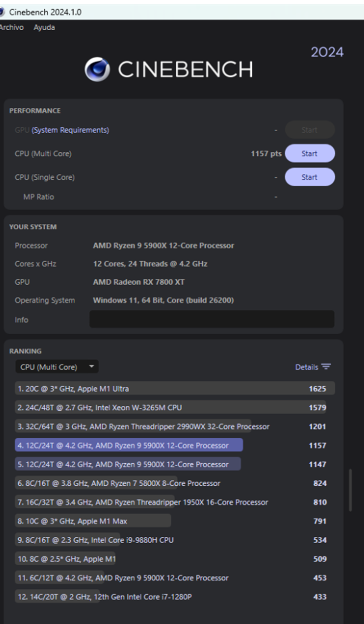
Task: Click the filter icon next to Details
Action: 326,366
